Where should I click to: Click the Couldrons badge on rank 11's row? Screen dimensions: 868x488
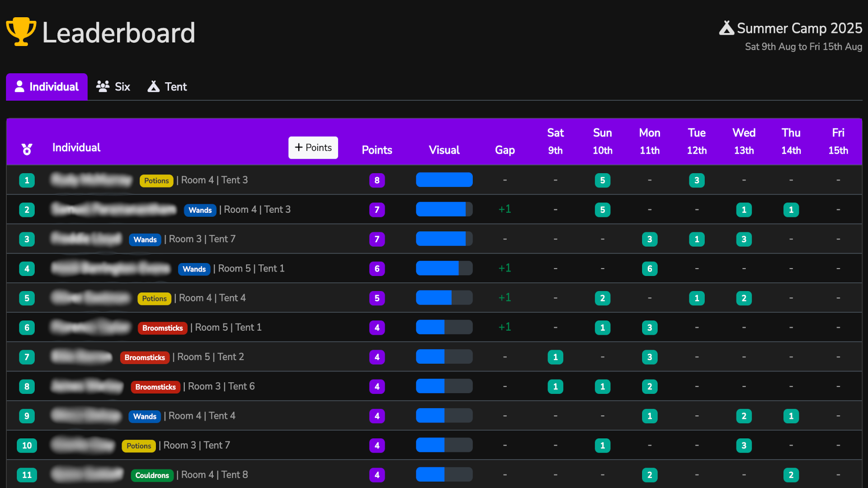[x=152, y=475]
